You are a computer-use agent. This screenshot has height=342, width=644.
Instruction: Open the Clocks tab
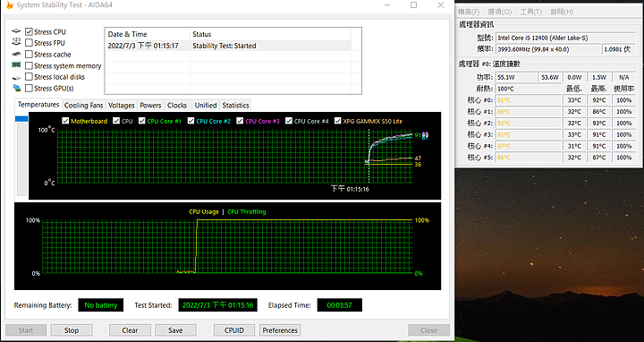(177, 106)
